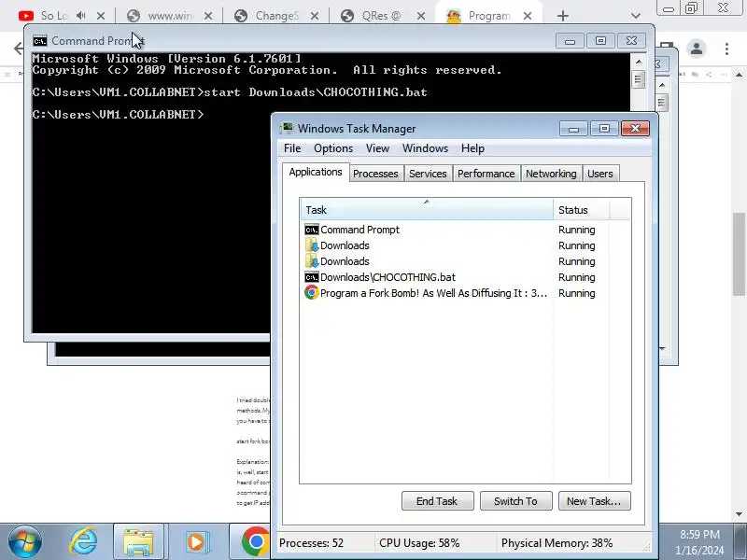Click the Task Manager title bar icon
The height and width of the screenshot is (560, 747).
coord(287,128)
